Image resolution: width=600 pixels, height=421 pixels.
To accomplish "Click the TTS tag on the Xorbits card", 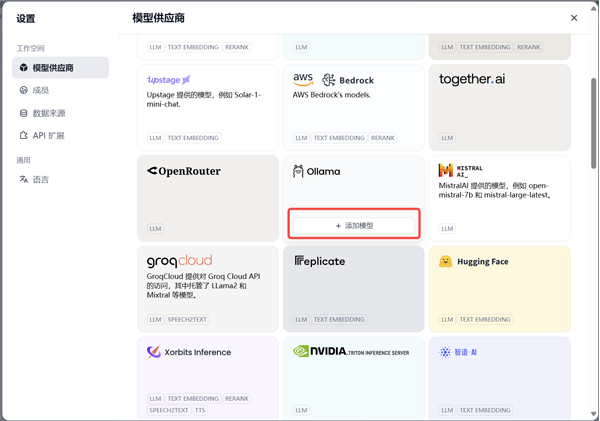I will (200, 410).
